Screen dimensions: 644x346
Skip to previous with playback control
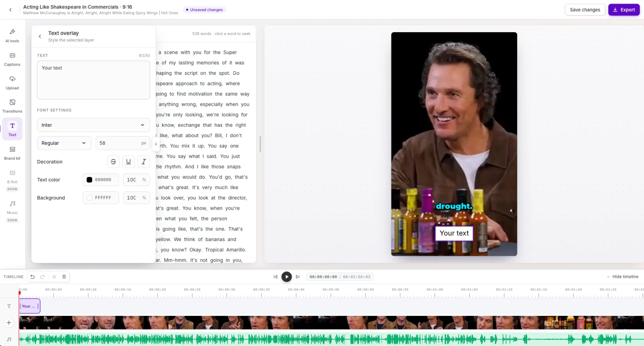click(x=275, y=277)
